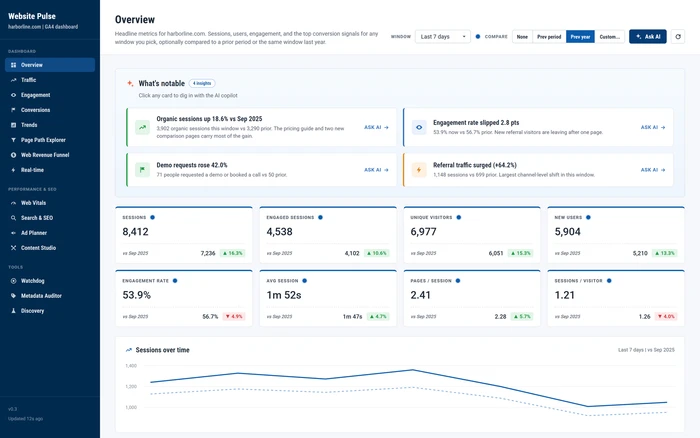Click the chart icon beside Sessions over time
This screenshot has width=700, height=438.
click(x=129, y=350)
